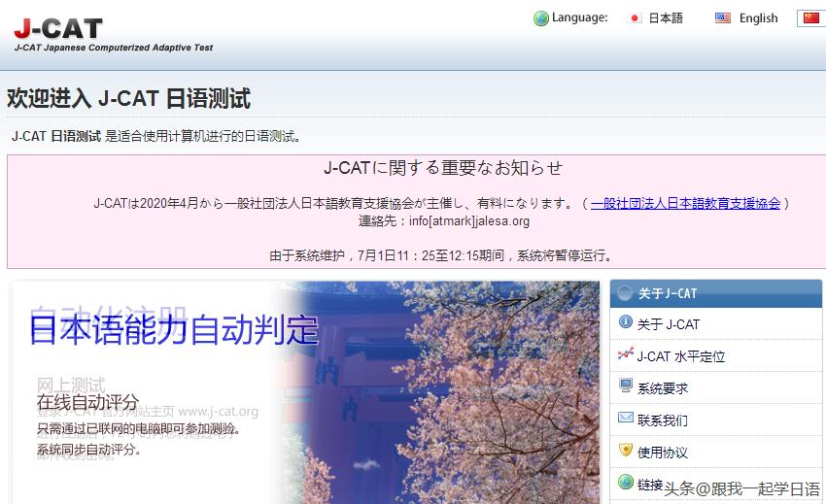Switch language to 日本語
The image size is (826, 504).
[666, 18]
